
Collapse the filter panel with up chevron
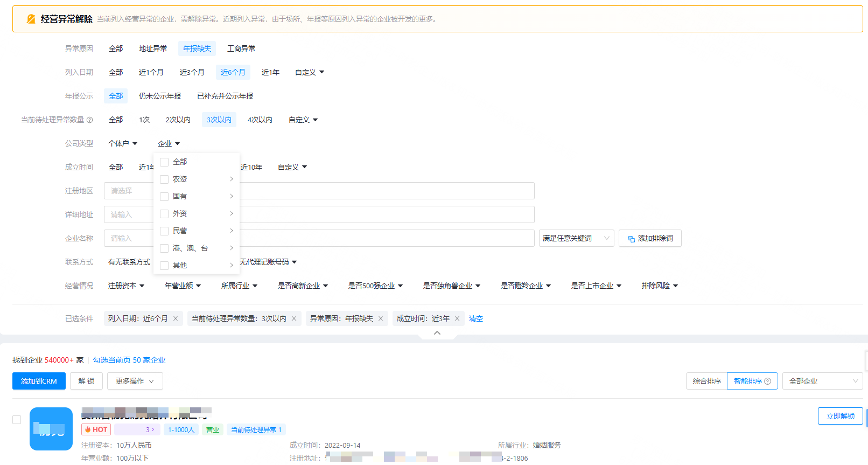pos(437,333)
